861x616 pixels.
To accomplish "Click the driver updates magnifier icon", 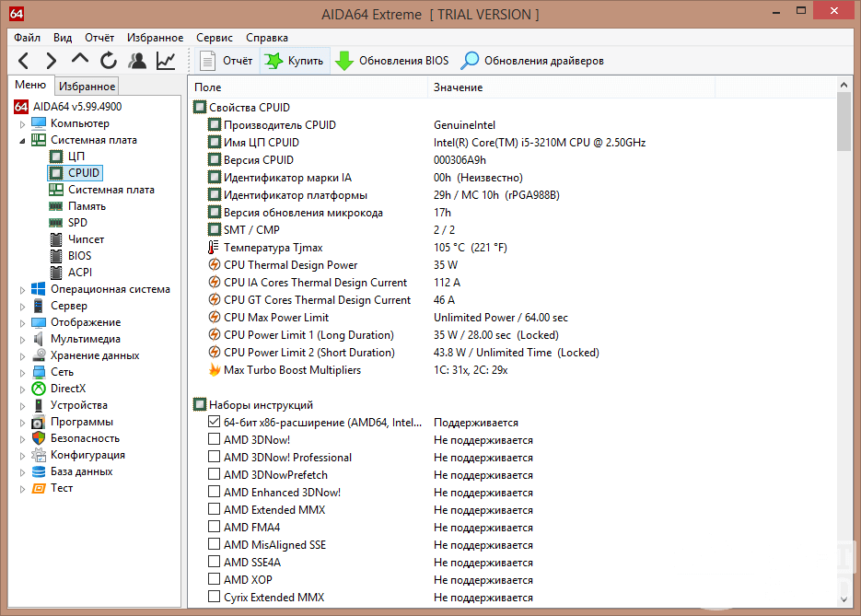I will 470,61.
